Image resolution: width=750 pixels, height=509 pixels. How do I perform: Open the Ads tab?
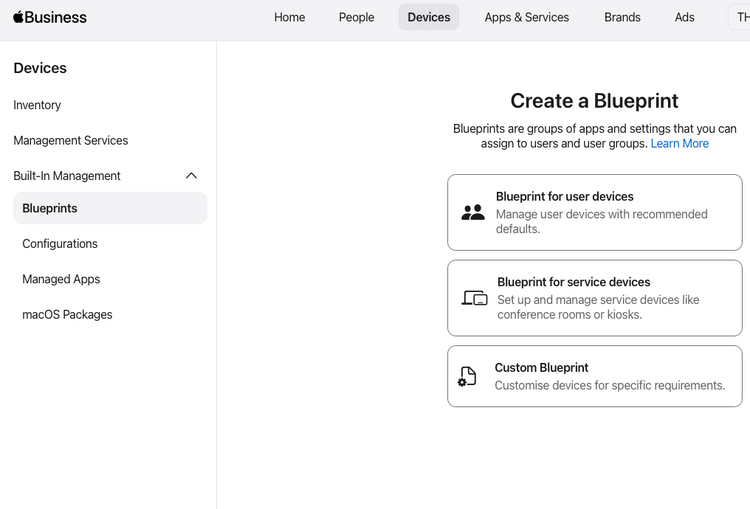(x=684, y=17)
